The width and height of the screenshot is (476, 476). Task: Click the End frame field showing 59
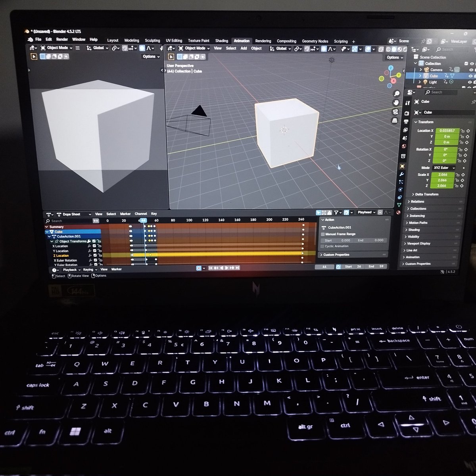click(x=376, y=267)
